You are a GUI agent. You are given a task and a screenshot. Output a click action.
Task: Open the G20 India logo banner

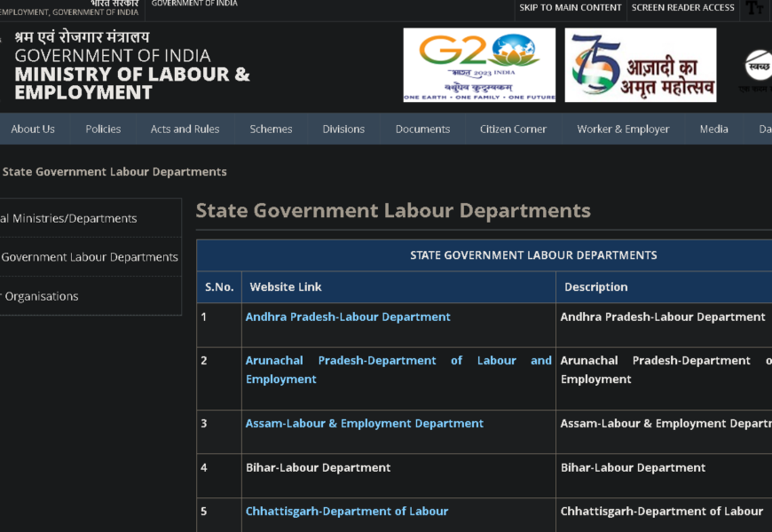[479, 65]
